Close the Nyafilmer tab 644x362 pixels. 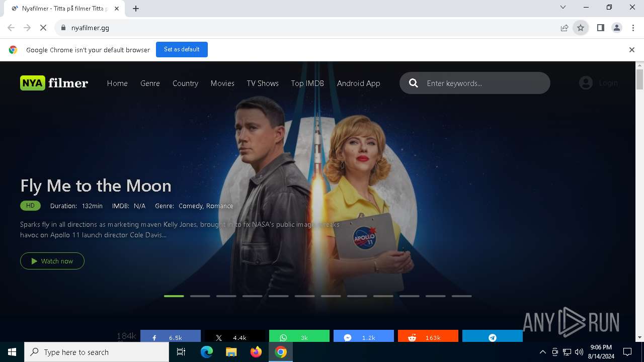(117, 9)
